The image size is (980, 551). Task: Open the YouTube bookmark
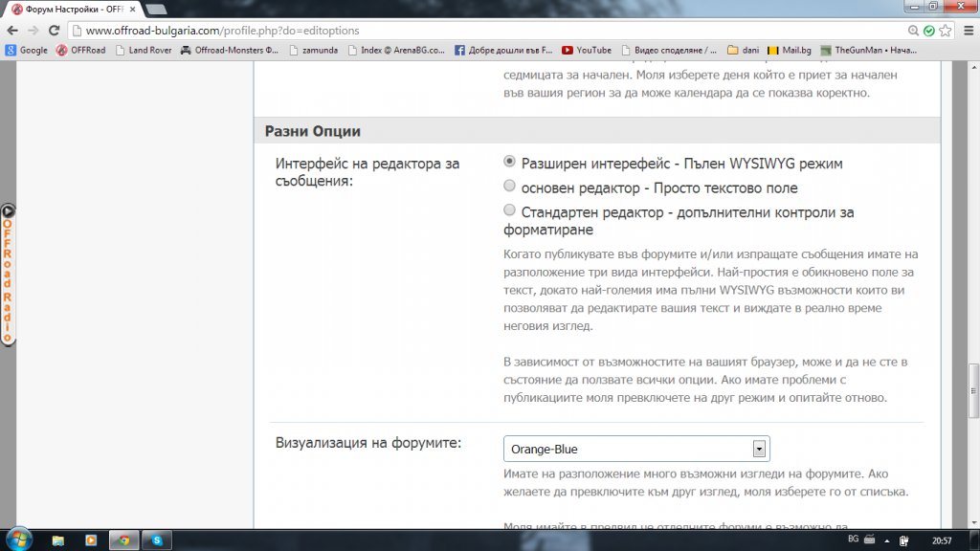(587, 50)
